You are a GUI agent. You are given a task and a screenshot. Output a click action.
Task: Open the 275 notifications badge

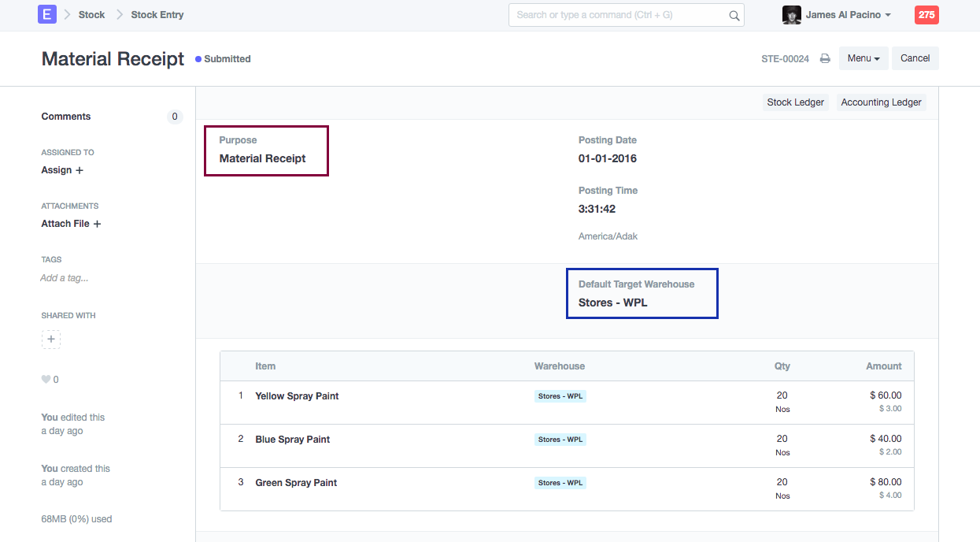tap(926, 15)
